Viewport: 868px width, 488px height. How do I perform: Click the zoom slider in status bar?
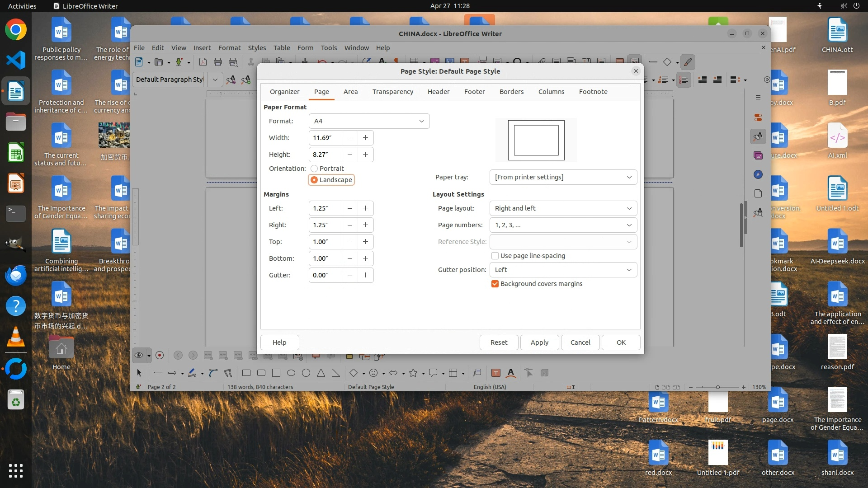click(x=717, y=387)
